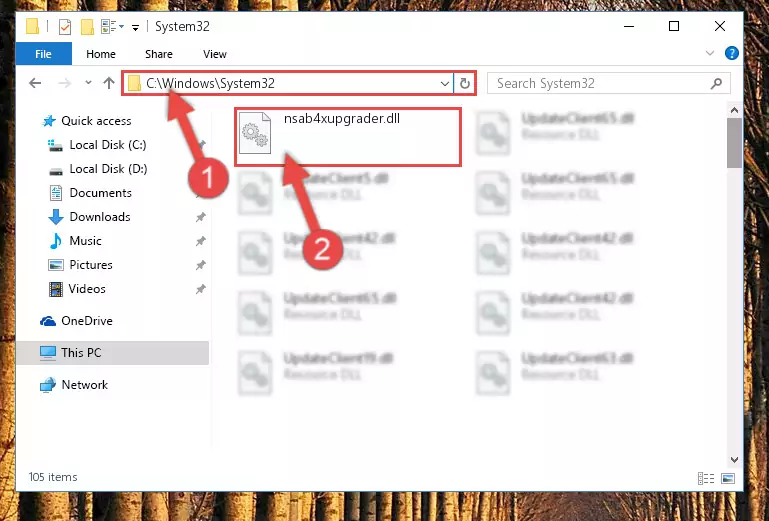Screen dimensions: 769x521
Task: Click the folder icon in title bar
Action: [x=32, y=26]
